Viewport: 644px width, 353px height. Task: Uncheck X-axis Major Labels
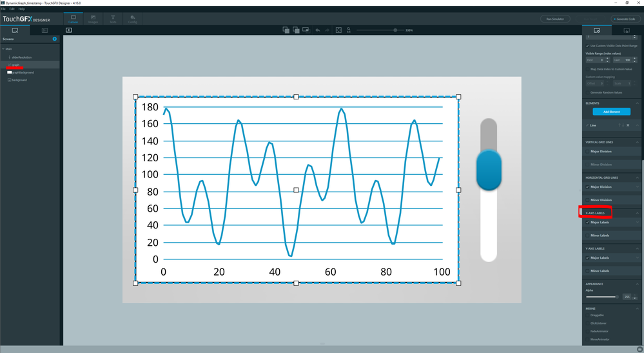point(587,223)
